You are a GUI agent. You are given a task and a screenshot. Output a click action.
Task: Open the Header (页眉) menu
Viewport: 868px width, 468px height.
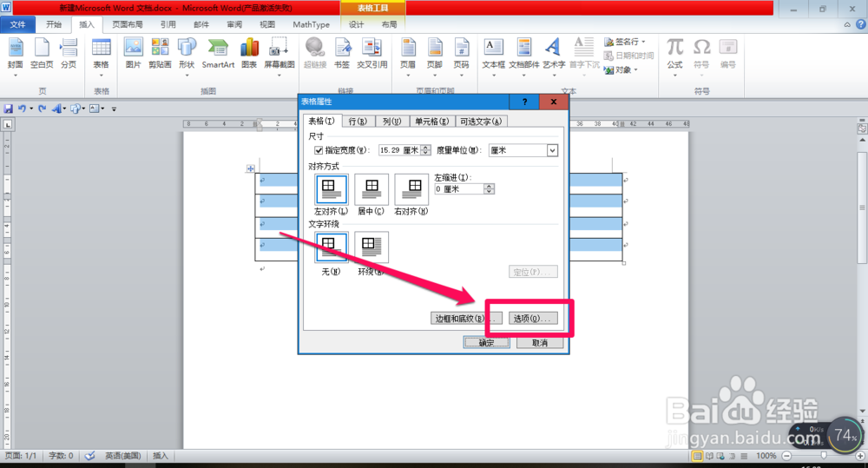pyautogui.click(x=408, y=55)
